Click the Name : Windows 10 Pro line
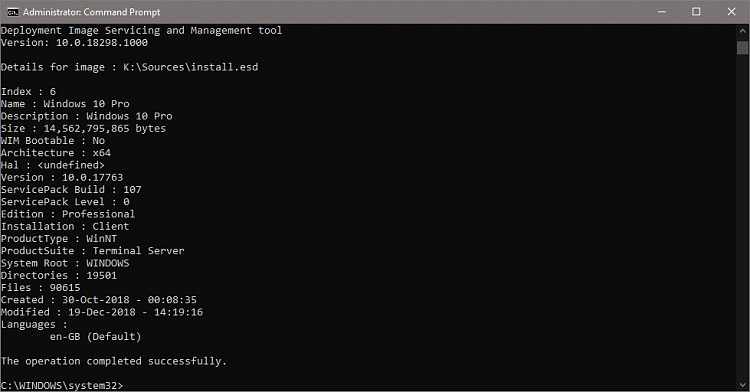Screen dimensions: 750x392 click(x=65, y=104)
